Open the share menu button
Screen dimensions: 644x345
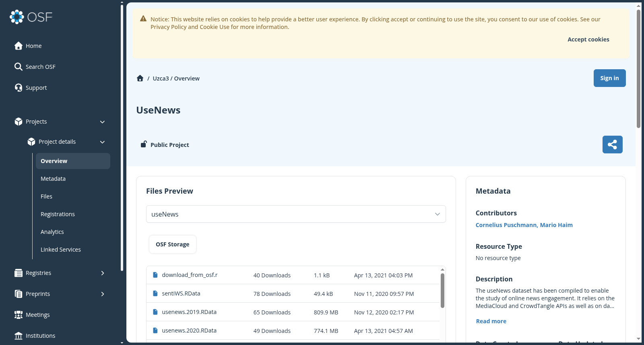click(x=613, y=145)
